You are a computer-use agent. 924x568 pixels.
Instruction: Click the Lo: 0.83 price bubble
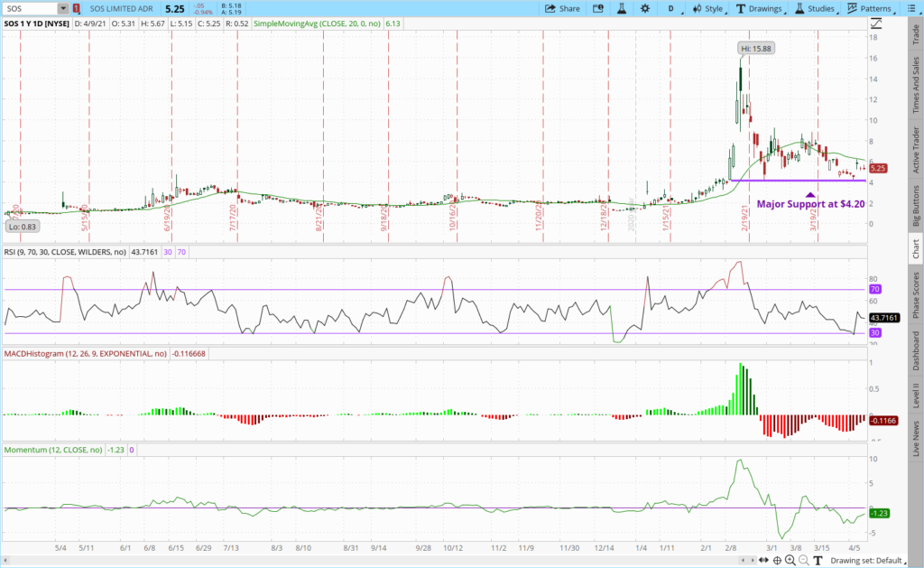tap(22, 227)
